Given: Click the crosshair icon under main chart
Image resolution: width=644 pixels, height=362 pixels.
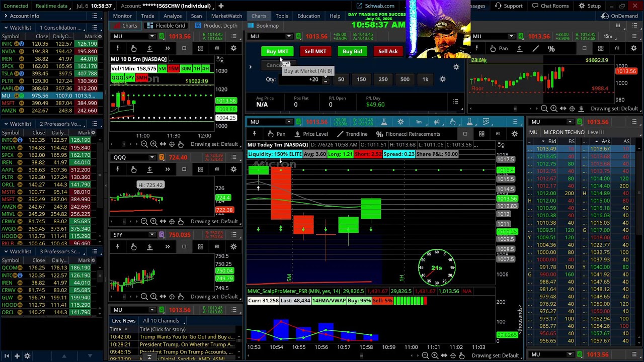Looking at the screenshot, I should (x=453, y=355).
